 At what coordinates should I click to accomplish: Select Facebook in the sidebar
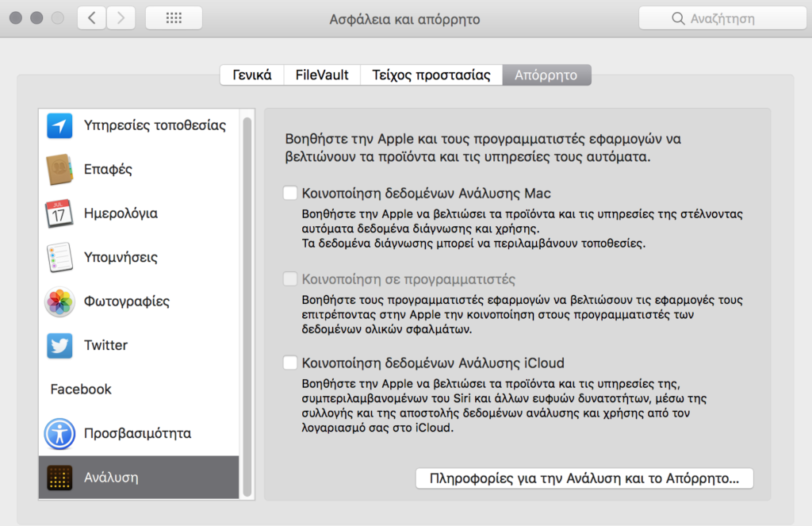139,390
